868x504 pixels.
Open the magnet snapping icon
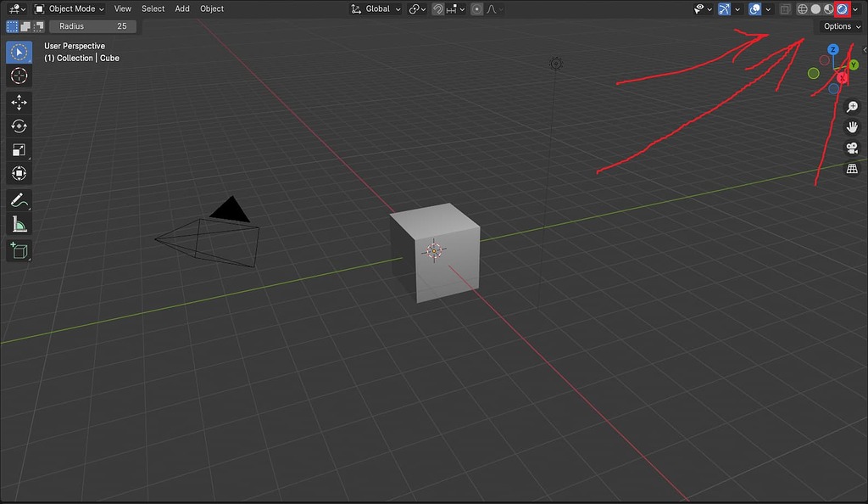coord(438,8)
